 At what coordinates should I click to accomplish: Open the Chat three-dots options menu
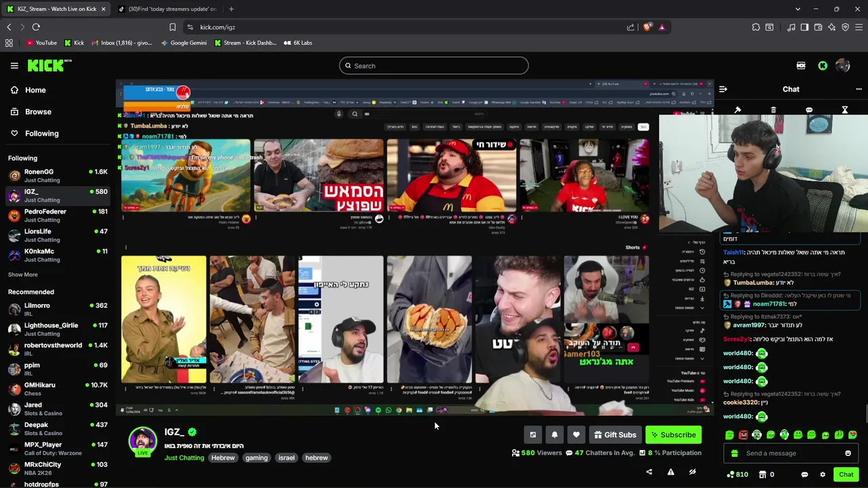click(859, 89)
